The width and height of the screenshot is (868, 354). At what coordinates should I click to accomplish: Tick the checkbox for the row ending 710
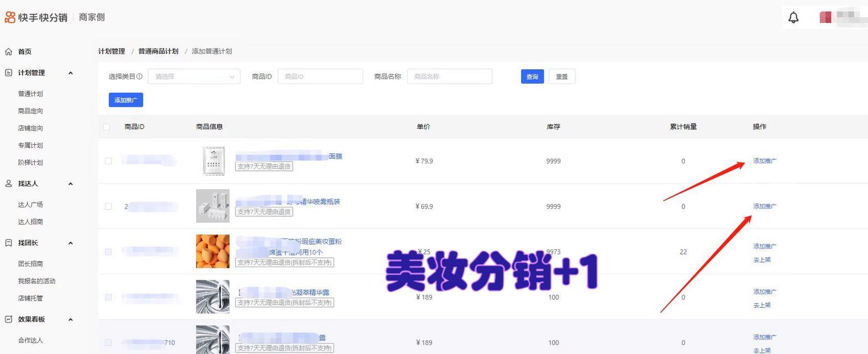tap(108, 342)
